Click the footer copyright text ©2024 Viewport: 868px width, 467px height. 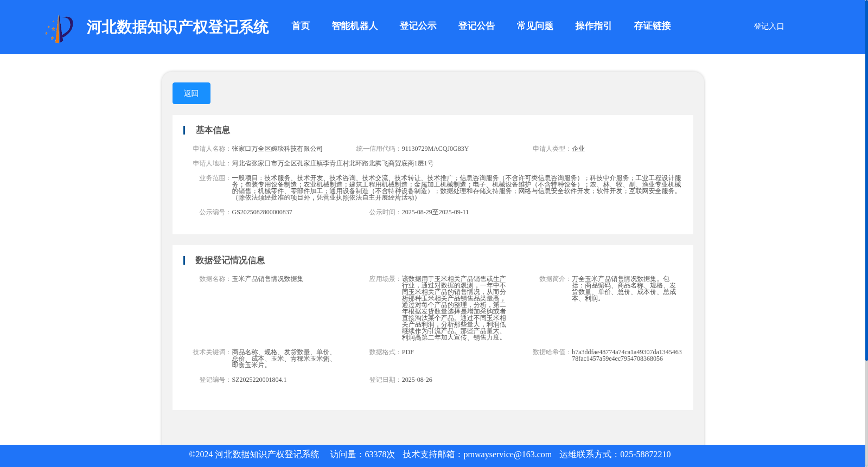tap(254, 455)
